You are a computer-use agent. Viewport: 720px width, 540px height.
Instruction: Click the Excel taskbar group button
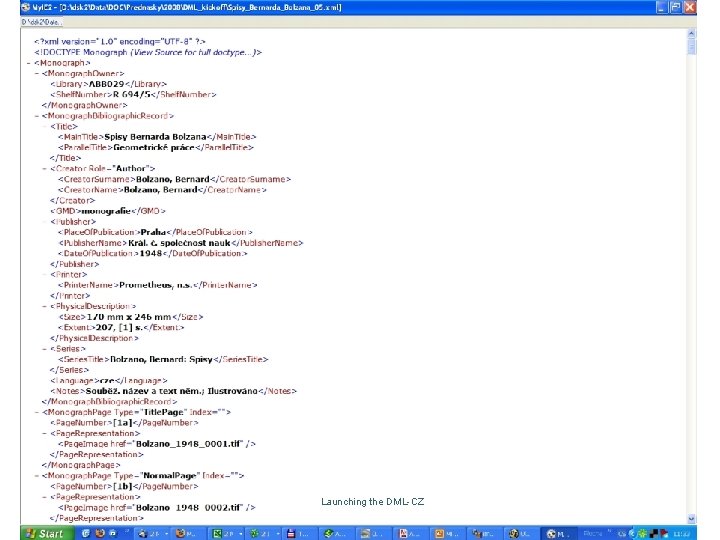[227, 534]
